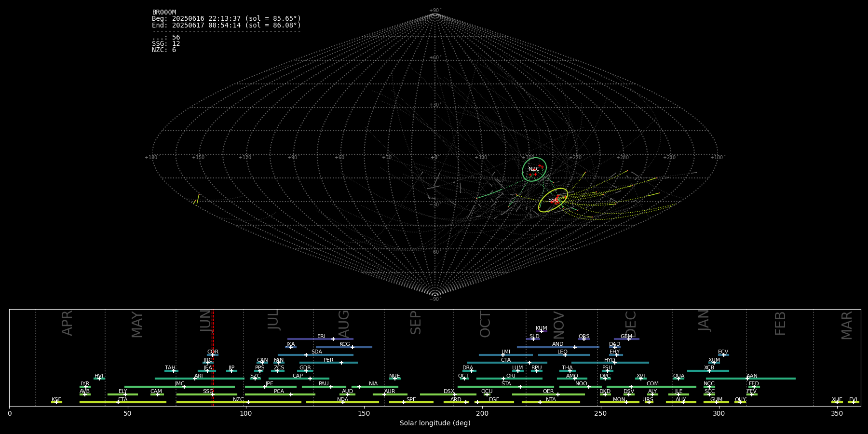The width and height of the screenshot is (868, 434).
Task: Click the ORS shower label in timeline
Action: (x=584, y=337)
